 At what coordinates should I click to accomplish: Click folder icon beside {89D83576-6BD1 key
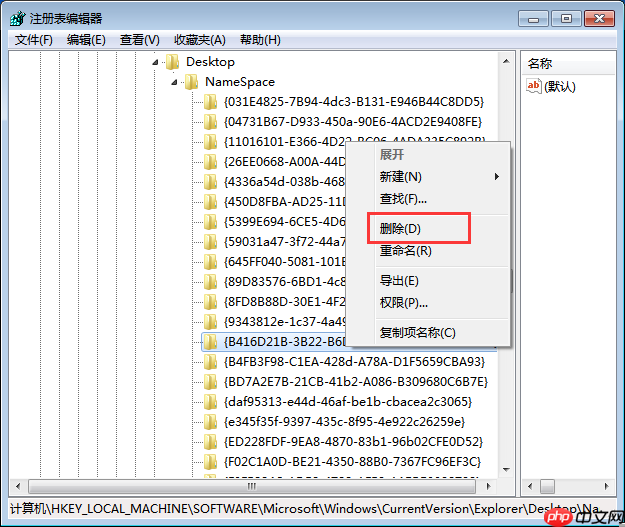pyautogui.click(x=210, y=282)
